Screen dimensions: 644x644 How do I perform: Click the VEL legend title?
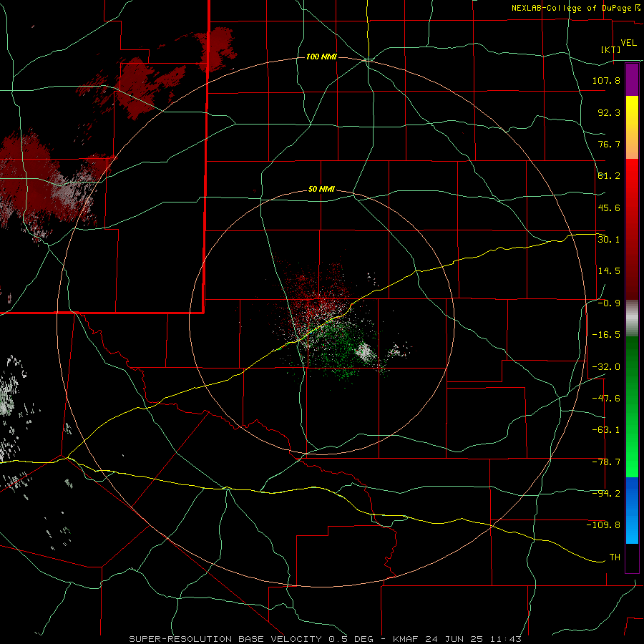point(628,43)
